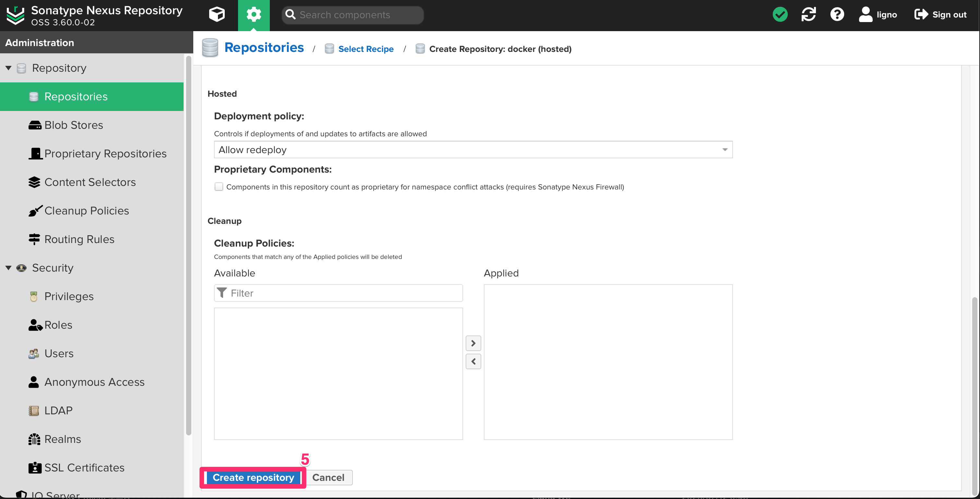The height and width of the screenshot is (499, 980).
Task: Collapse the Security section
Action: click(x=9, y=268)
